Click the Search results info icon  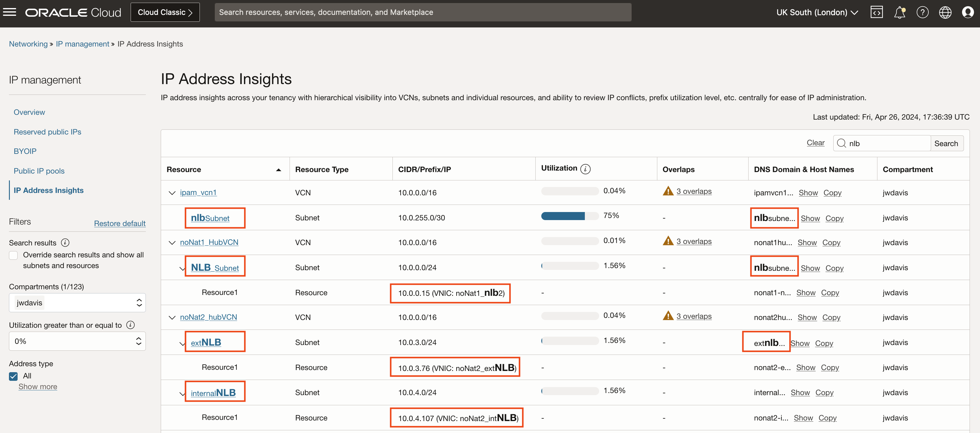[65, 242]
